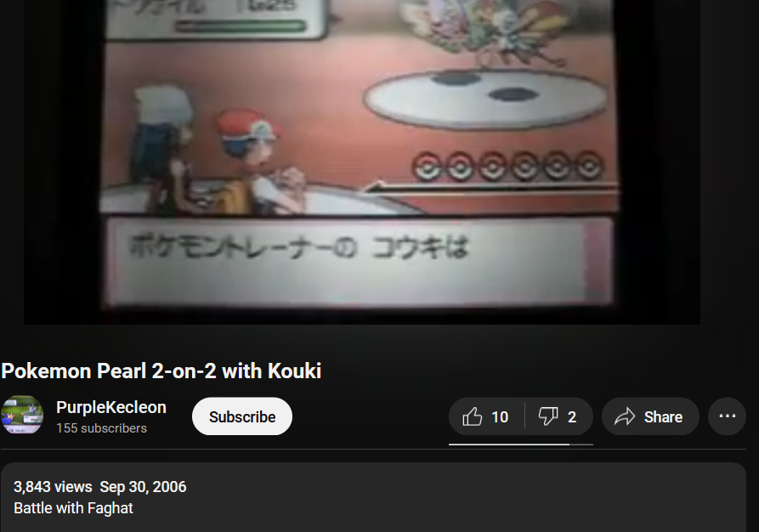Screen dimensions: 759x532
Task: Click the 155 subscribers text
Action: tap(101, 428)
